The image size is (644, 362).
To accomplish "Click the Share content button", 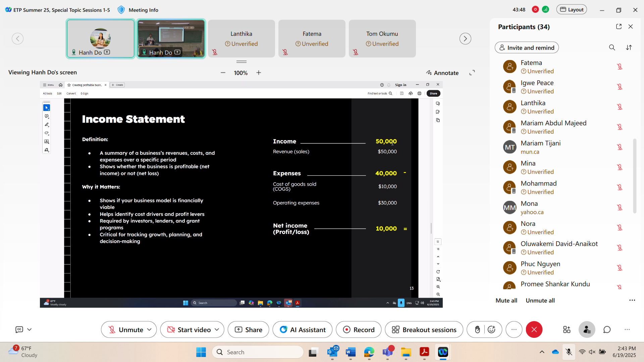I will (x=248, y=329).
